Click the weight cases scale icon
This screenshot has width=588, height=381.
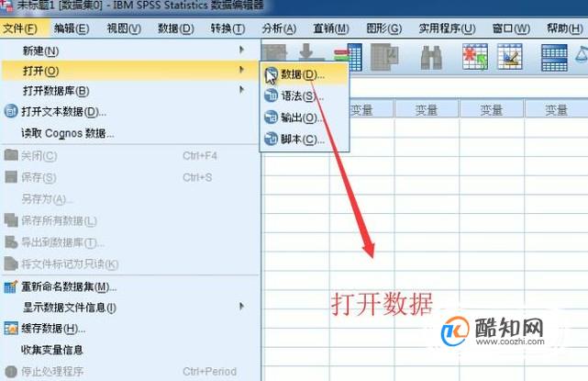coord(582,55)
